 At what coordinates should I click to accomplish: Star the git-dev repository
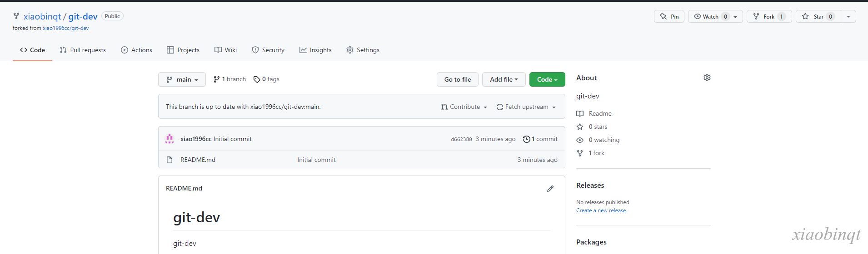click(x=818, y=16)
